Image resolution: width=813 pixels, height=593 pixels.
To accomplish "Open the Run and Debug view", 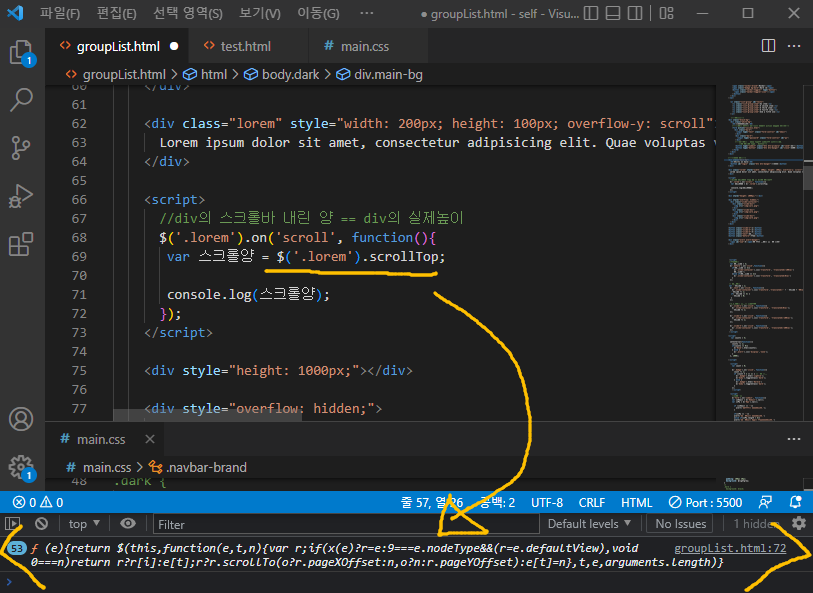I will 21,196.
